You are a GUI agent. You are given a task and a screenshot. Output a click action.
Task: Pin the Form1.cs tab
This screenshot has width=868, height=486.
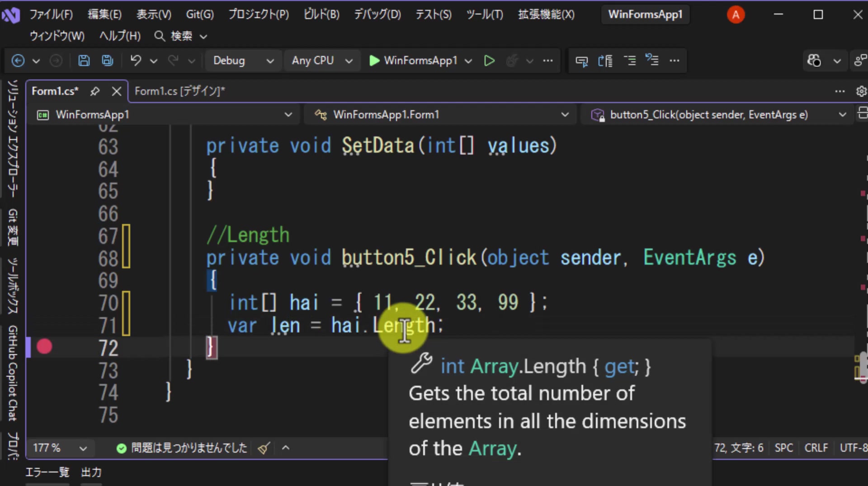94,91
